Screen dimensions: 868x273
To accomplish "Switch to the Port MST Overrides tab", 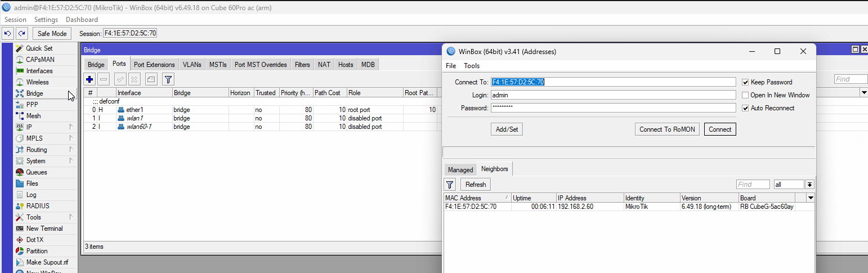I will coord(261,65).
